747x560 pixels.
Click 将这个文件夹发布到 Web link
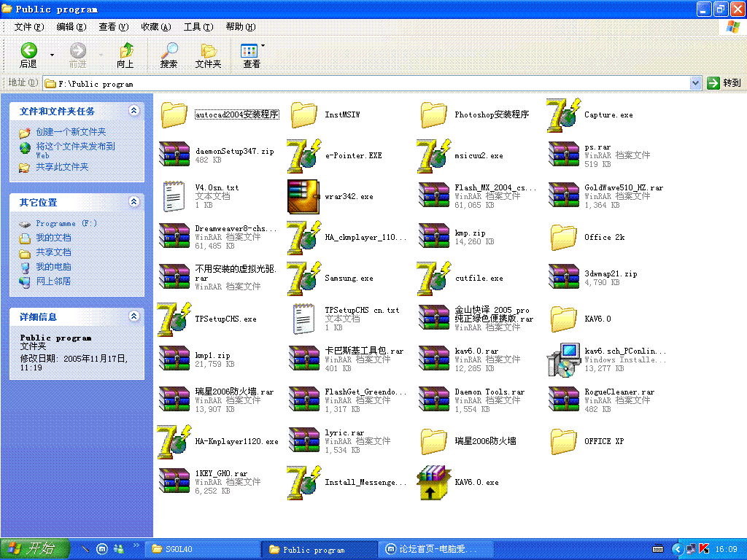(76, 150)
